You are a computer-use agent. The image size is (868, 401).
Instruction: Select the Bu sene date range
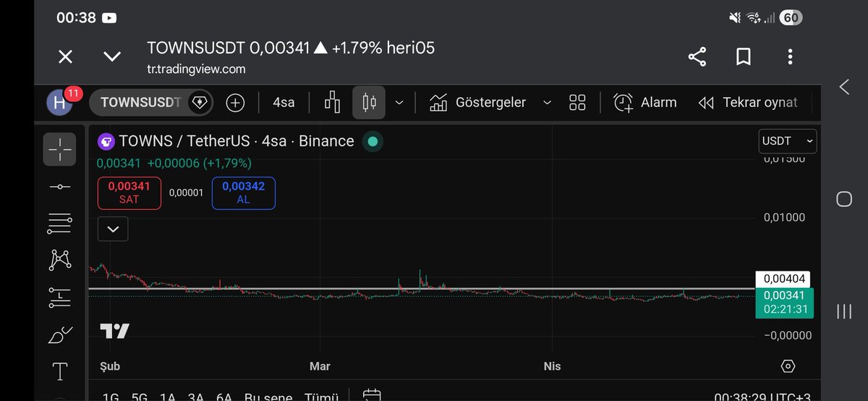(x=268, y=397)
